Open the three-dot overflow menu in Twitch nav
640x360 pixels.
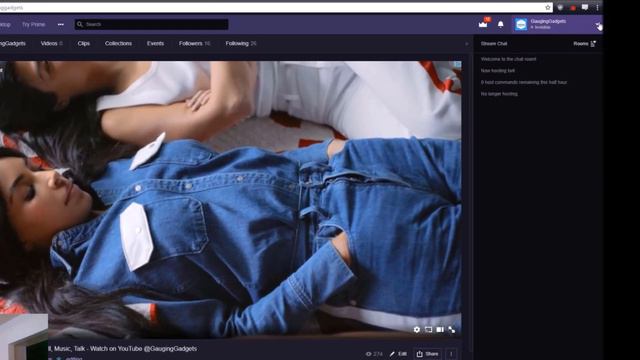60,24
